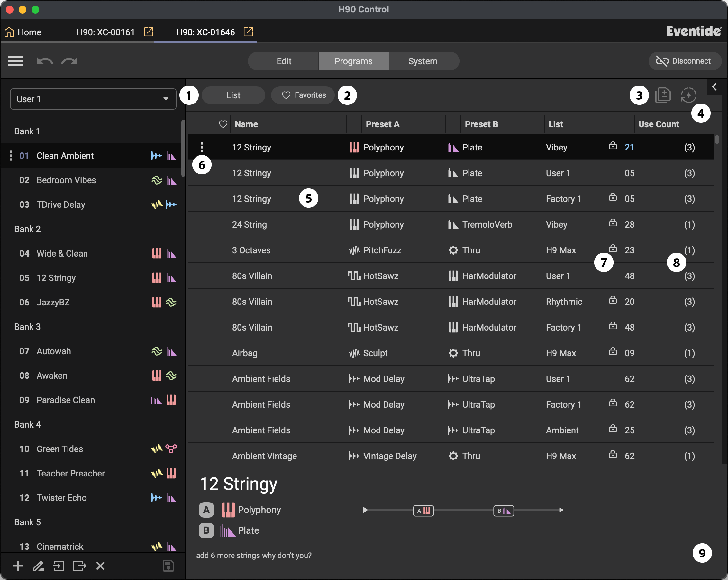Image resolution: width=728 pixels, height=580 pixels.
Task: Open three-dot menu on first 12 Stringy row
Action: coord(202,147)
